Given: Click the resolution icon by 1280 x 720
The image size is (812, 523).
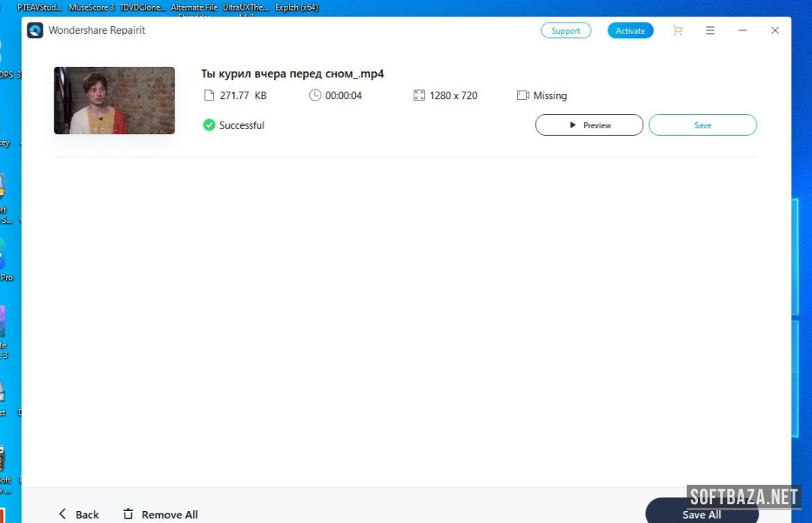Looking at the screenshot, I should [419, 95].
